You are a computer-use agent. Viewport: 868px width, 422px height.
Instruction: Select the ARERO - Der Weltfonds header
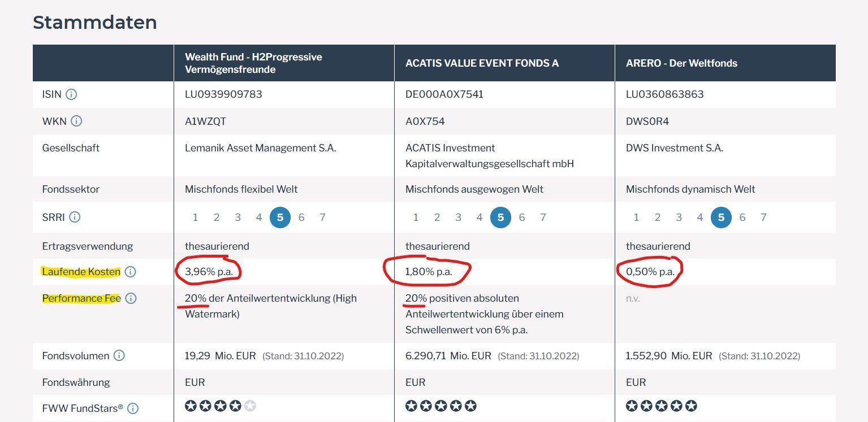click(725, 63)
